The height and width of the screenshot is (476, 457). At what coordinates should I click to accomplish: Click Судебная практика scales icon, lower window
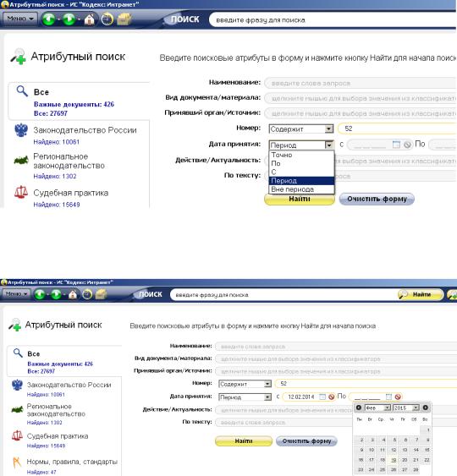(17, 436)
